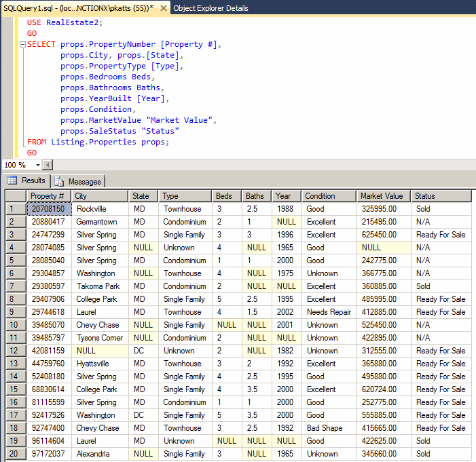Click year 2002 in Laurel row

pos(287,312)
